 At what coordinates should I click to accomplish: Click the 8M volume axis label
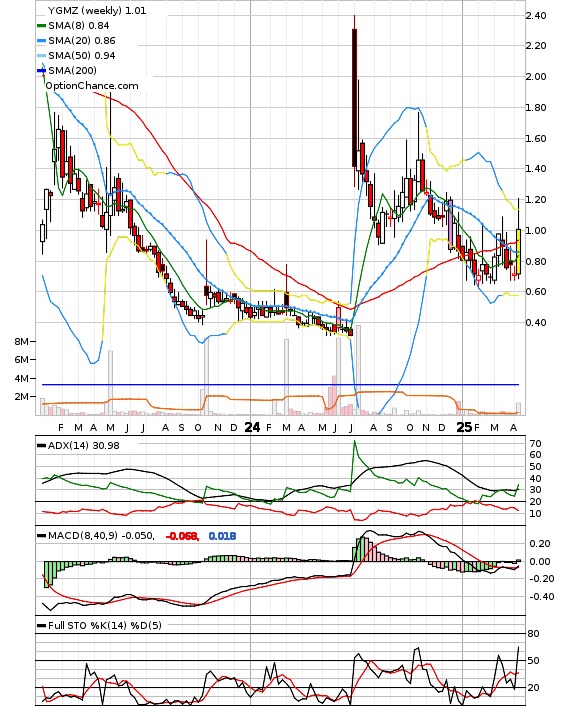[22, 341]
